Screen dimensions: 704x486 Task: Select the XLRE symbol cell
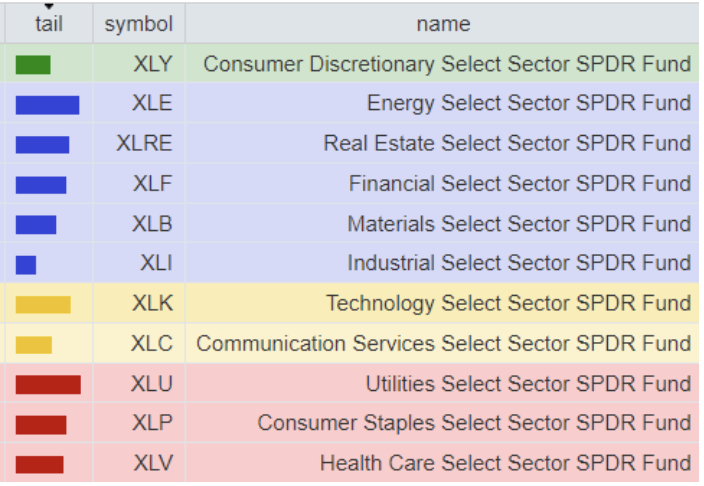pos(144,144)
